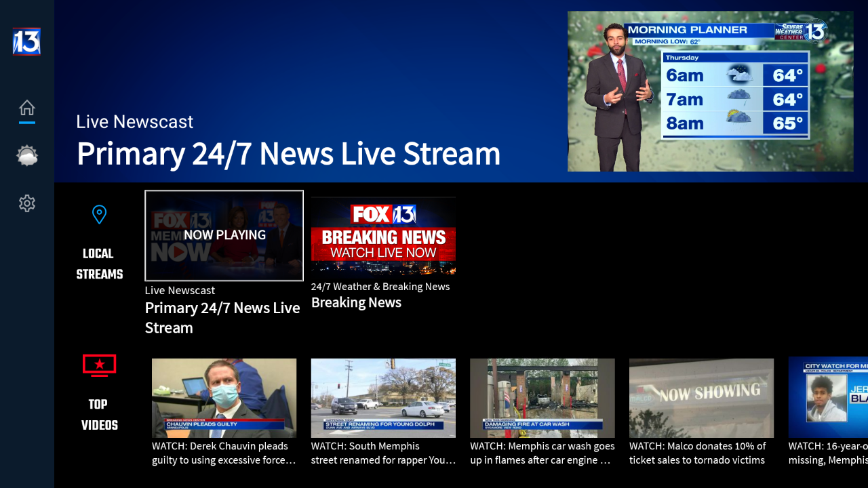This screenshot has width=868, height=488.
Task: Open the Settings gear icon
Action: [x=27, y=203]
